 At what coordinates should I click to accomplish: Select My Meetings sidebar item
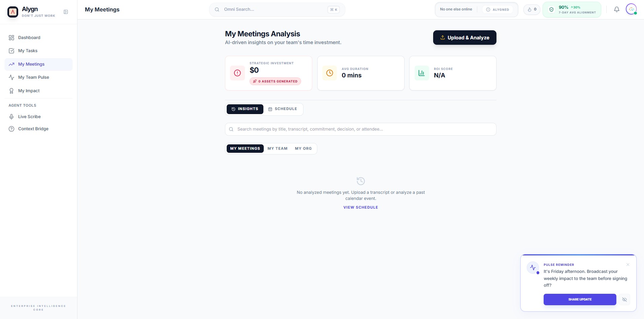(38, 64)
